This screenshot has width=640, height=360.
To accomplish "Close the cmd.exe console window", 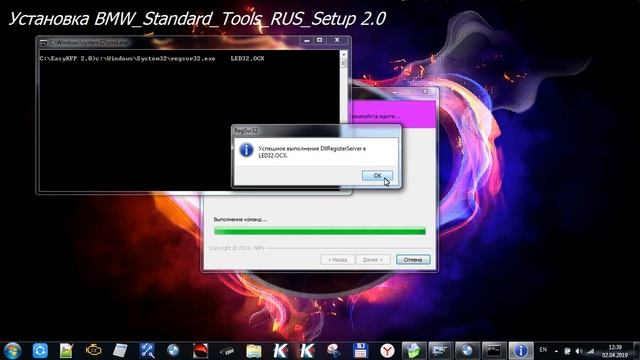I will 337,40.
